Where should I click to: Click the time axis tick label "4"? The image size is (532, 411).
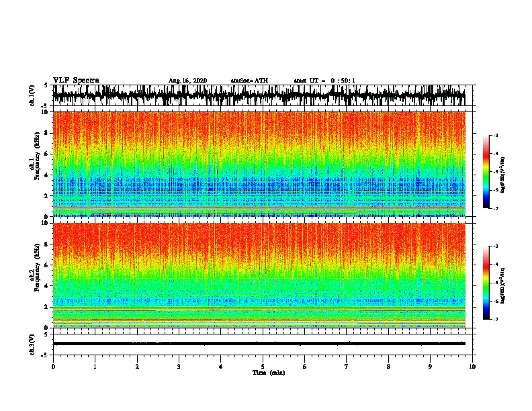pos(221,367)
